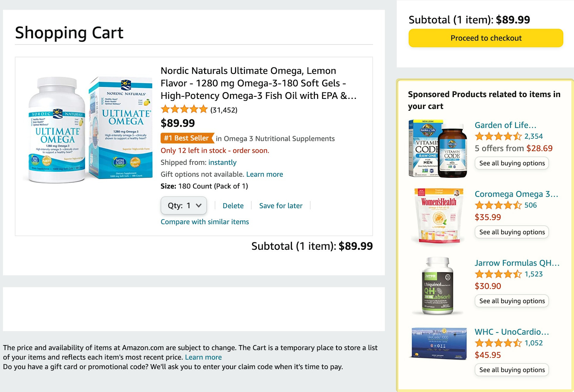Save the Ultimate Omega for later

(x=281, y=206)
